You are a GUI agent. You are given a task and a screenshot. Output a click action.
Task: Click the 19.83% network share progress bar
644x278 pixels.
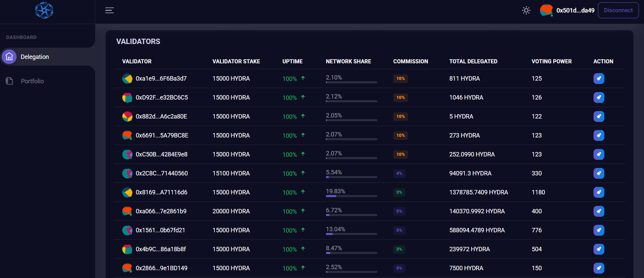point(352,196)
